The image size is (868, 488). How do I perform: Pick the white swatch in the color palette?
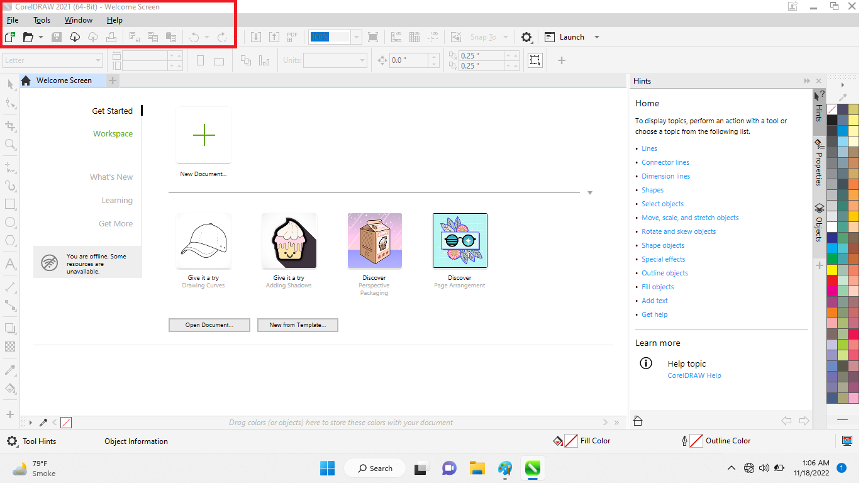coord(832,227)
